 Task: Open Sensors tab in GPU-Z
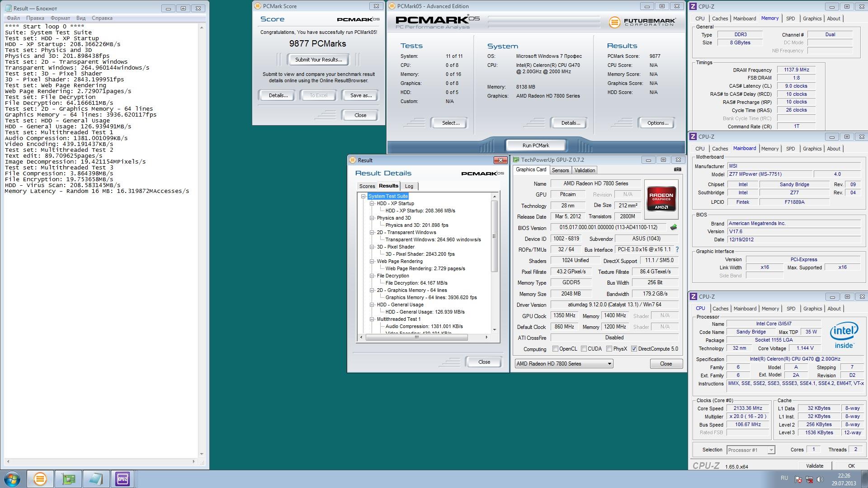(560, 170)
